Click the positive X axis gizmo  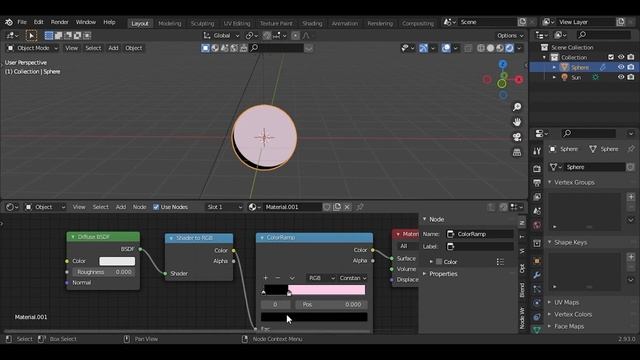(x=518, y=80)
